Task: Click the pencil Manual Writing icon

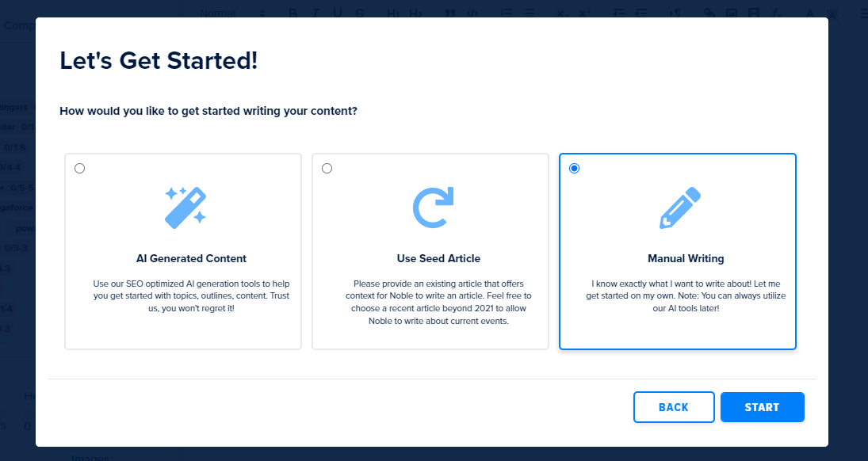Action: pyautogui.click(x=680, y=208)
